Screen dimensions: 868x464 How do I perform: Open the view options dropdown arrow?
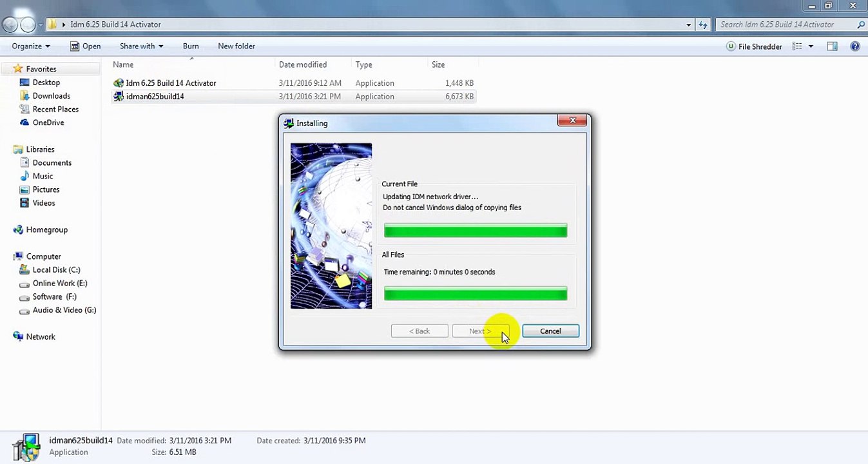pos(811,46)
